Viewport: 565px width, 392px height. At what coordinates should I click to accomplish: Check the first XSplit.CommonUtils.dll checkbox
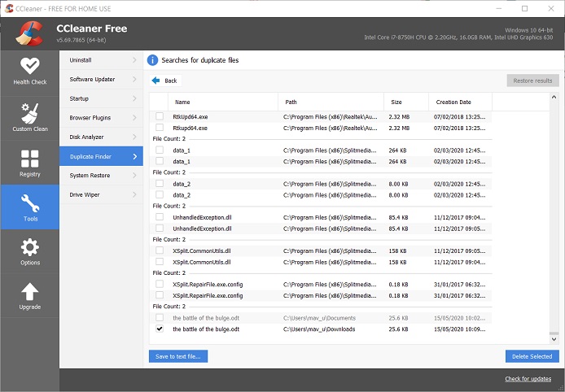160,250
